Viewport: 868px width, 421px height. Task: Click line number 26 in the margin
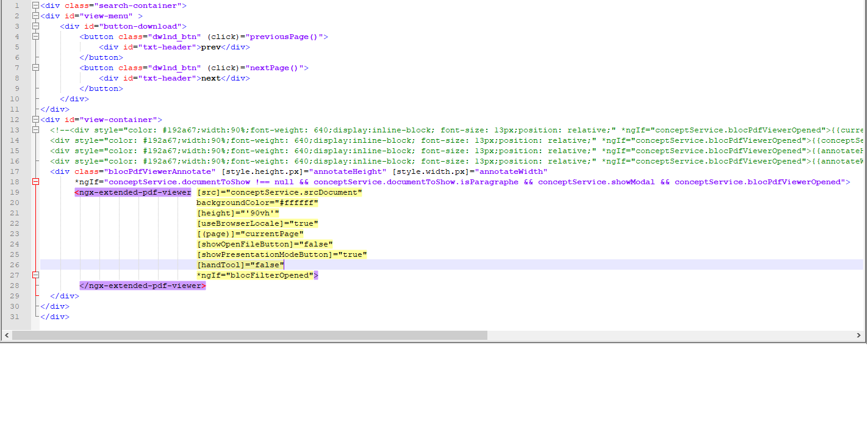(x=15, y=265)
